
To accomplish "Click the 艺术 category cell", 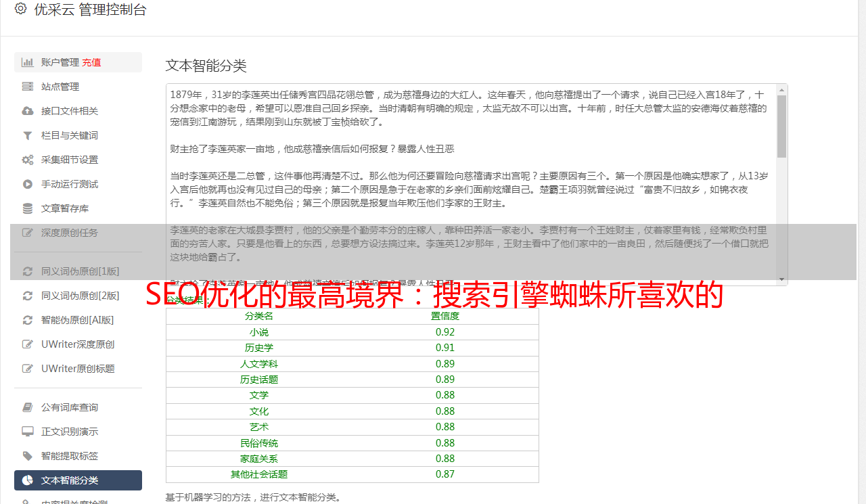I will pyautogui.click(x=259, y=427).
